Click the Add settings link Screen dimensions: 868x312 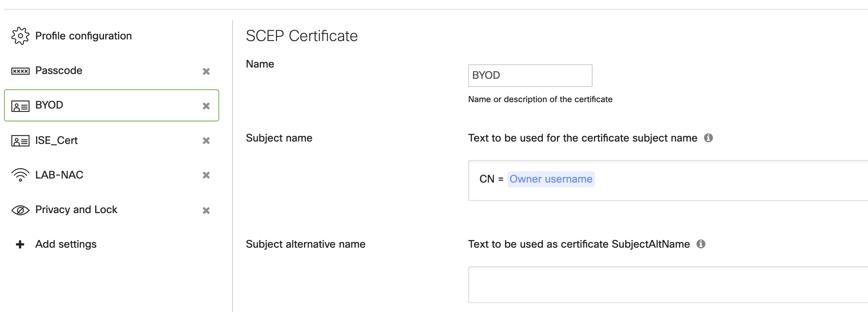tap(66, 244)
